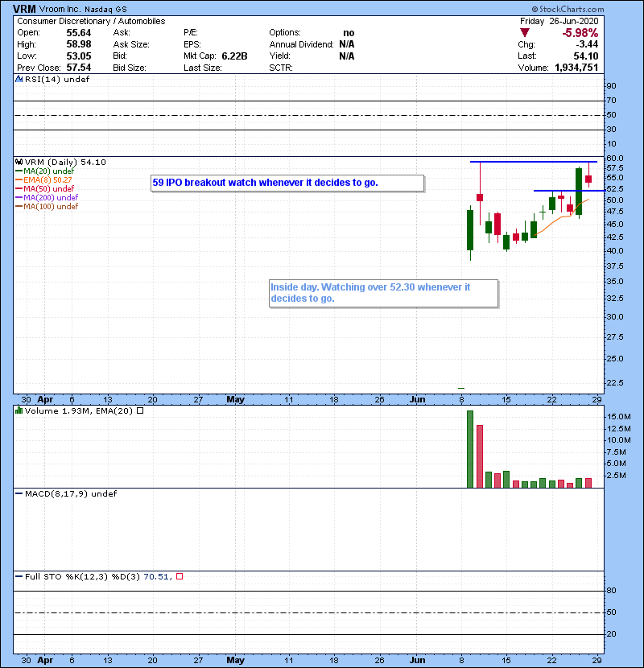Image resolution: width=644 pixels, height=668 pixels.
Task: Click the MA(20) undef legend entry
Action: [45, 171]
